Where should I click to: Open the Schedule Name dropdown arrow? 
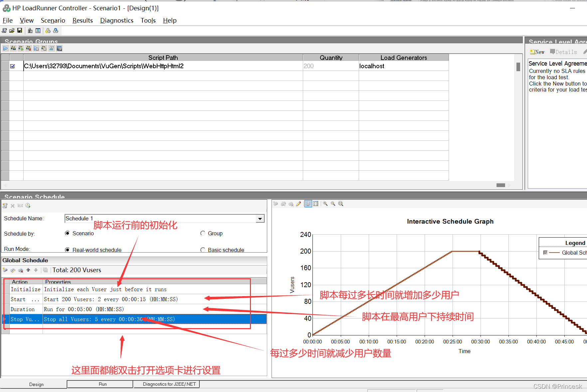pyautogui.click(x=260, y=219)
